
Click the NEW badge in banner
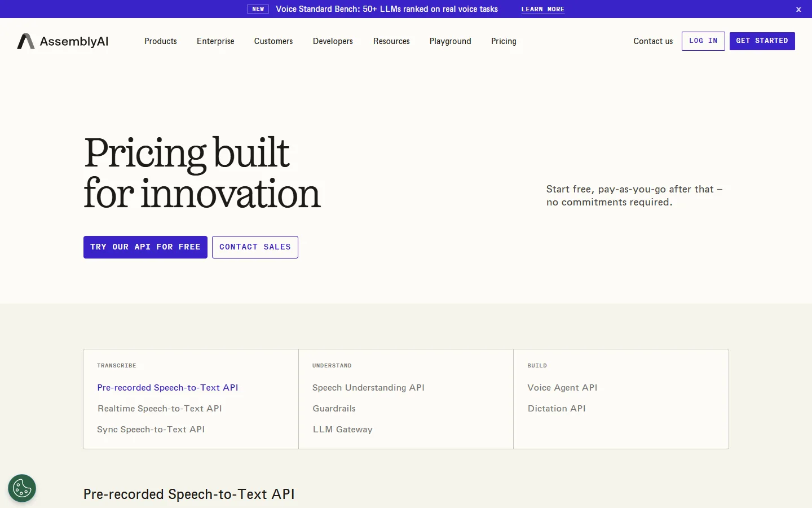[258, 9]
